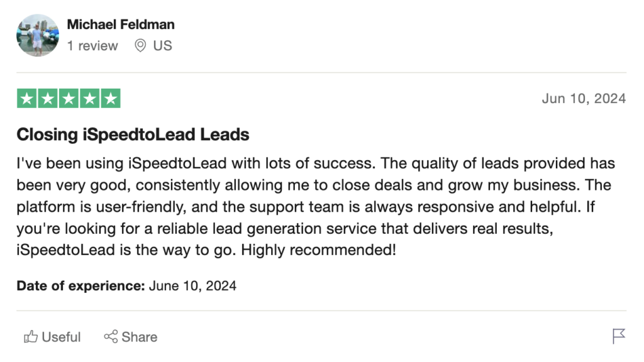Screen dimensions: 644x362
Task: Click the second green star
Action: 47,99
